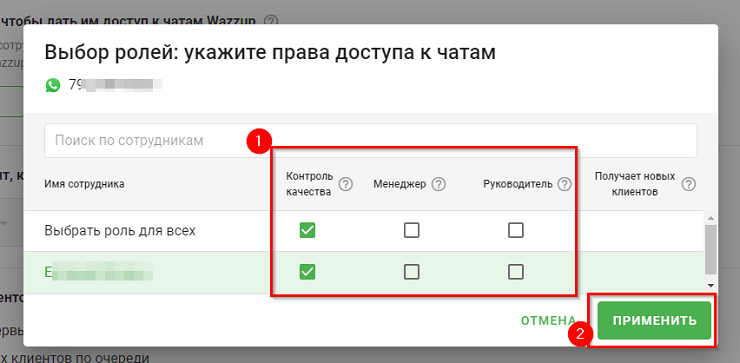The image size is (740, 363).
Task: Open help icon next to Контроль качества
Action: pos(346,184)
